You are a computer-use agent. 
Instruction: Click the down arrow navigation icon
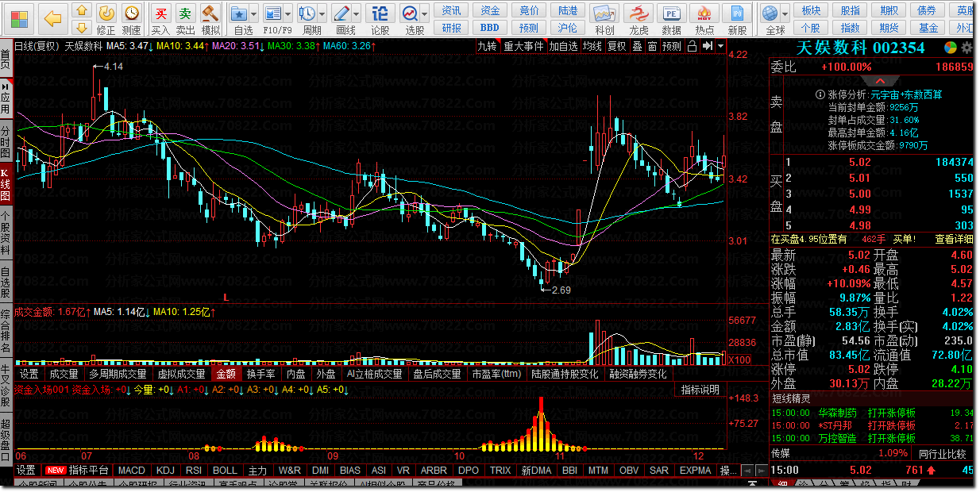81,29
